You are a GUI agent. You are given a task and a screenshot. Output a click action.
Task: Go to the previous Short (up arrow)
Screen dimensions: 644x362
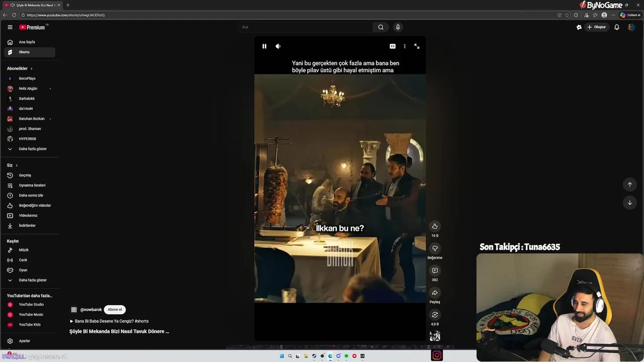(629, 185)
